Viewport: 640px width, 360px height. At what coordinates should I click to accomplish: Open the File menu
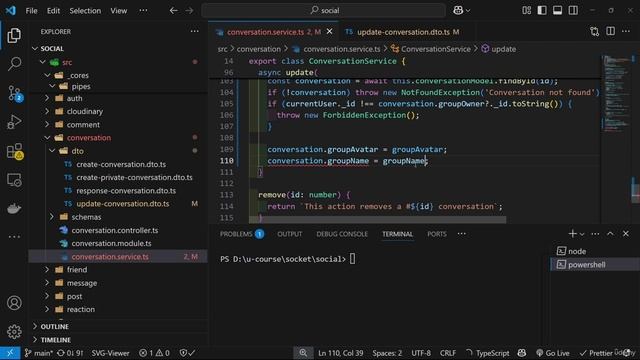tap(31, 11)
